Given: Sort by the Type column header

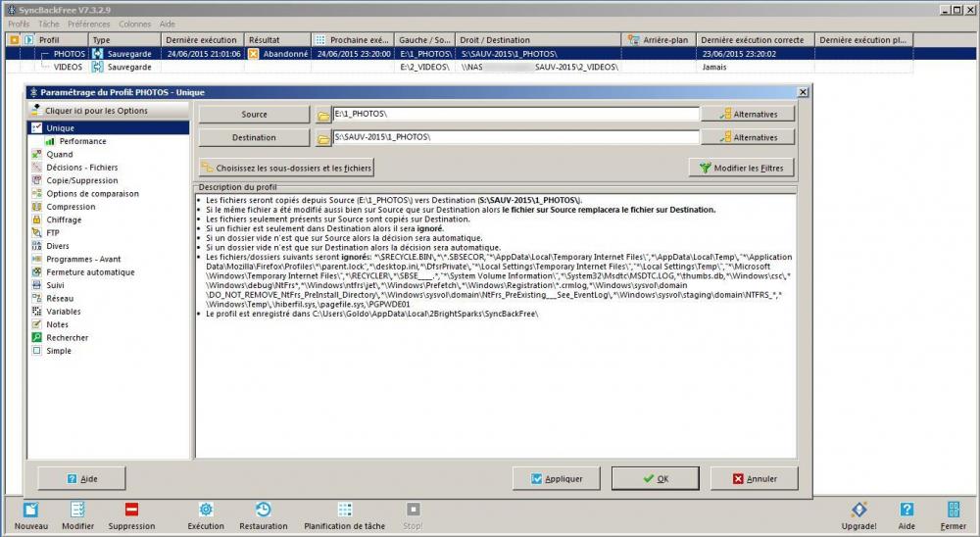Looking at the screenshot, I should [125, 40].
